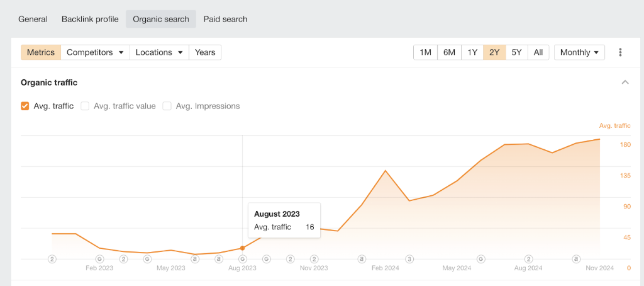
Task: Click the 'a' marker left of Nov 2024
Action: tap(576, 259)
